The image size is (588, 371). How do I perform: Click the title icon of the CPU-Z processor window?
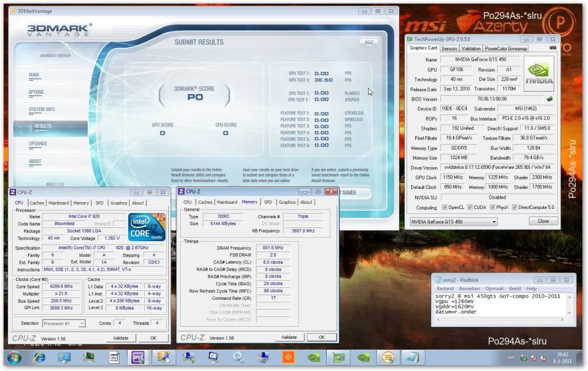click(13, 192)
